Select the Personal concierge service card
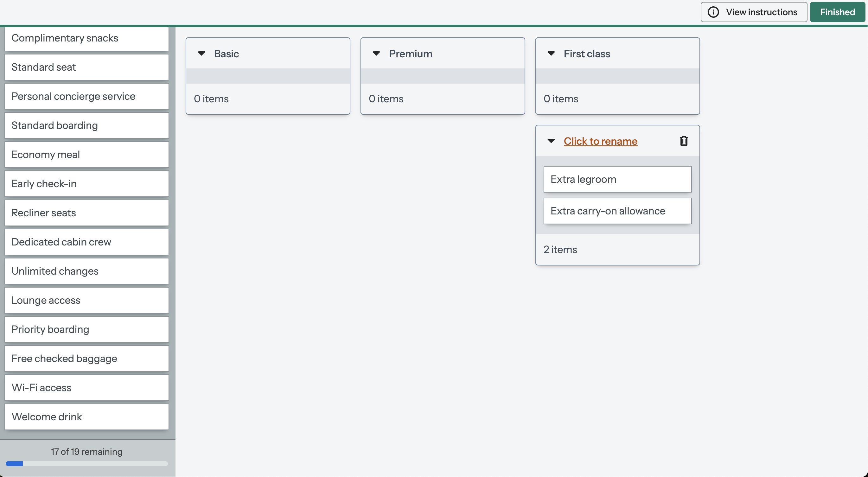 pos(86,96)
